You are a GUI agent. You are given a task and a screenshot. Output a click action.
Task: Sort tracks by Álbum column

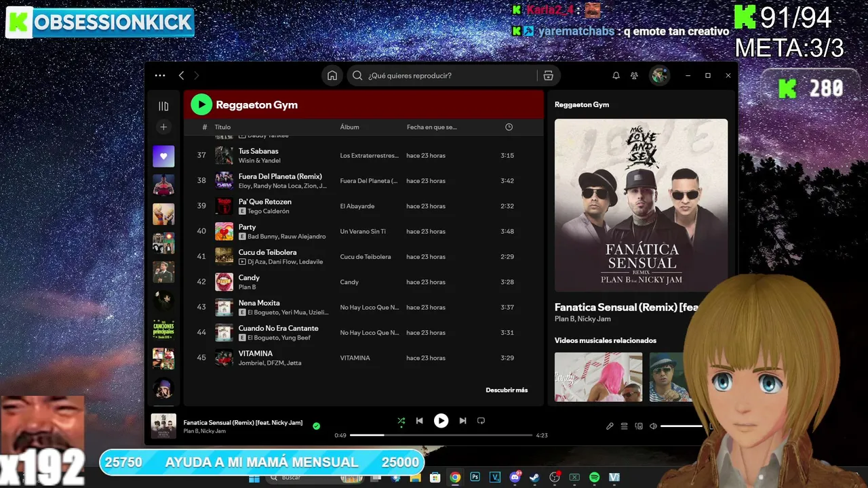point(349,127)
